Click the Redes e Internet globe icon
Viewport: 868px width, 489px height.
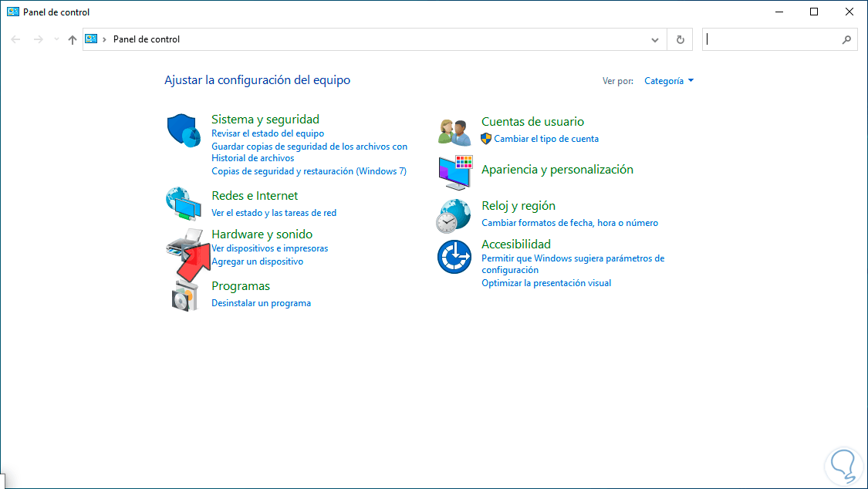183,204
